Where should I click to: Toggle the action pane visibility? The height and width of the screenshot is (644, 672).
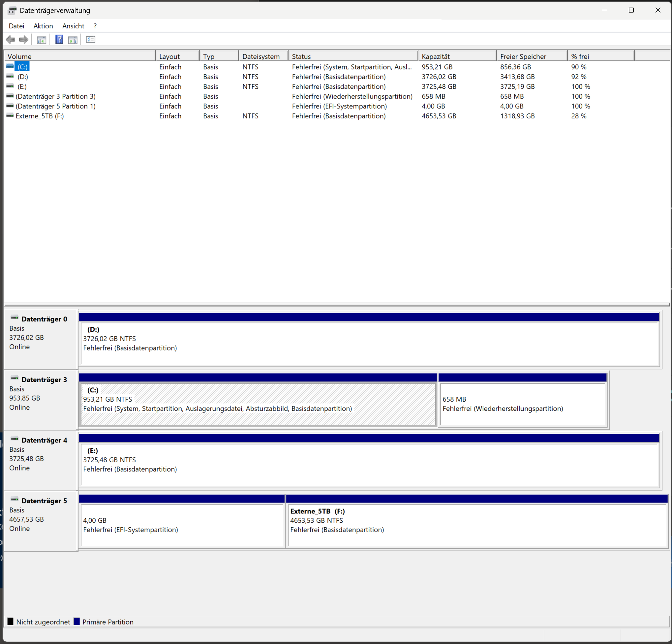[72, 40]
